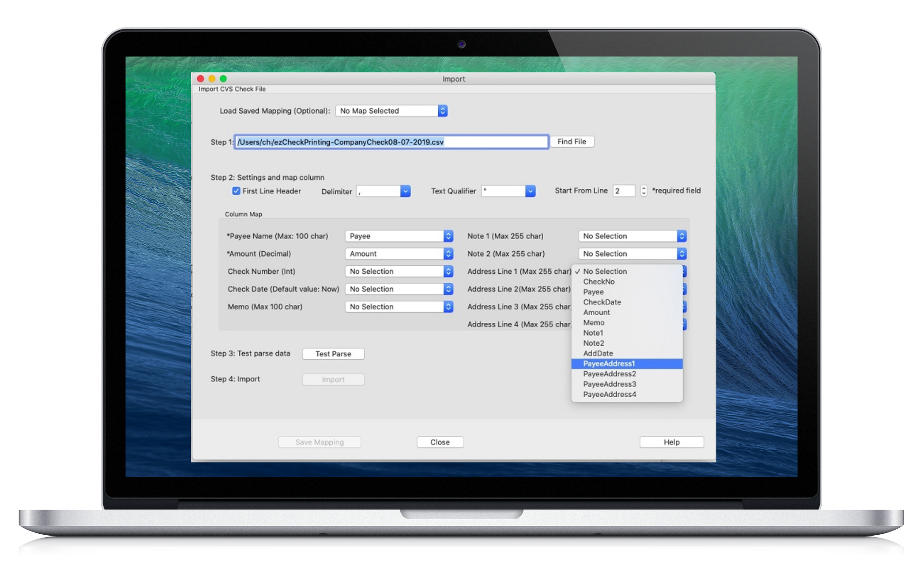Click the CSV file path input field
924x567 pixels.
(x=391, y=142)
